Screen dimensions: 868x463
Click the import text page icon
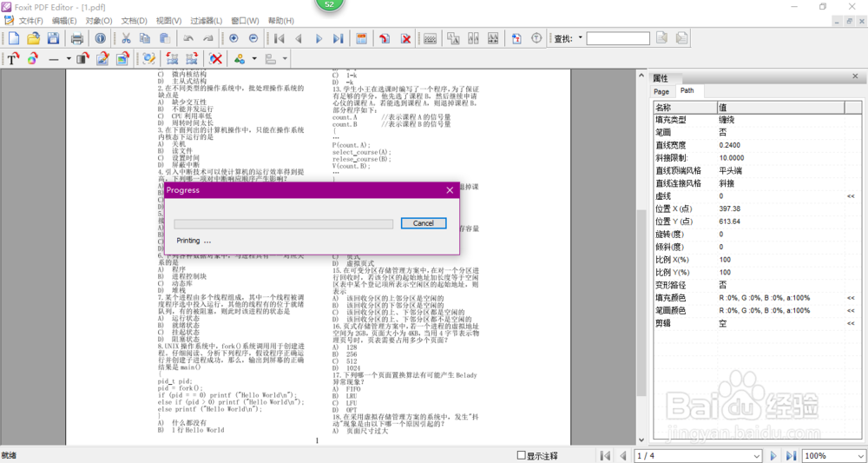pos(516,38)
